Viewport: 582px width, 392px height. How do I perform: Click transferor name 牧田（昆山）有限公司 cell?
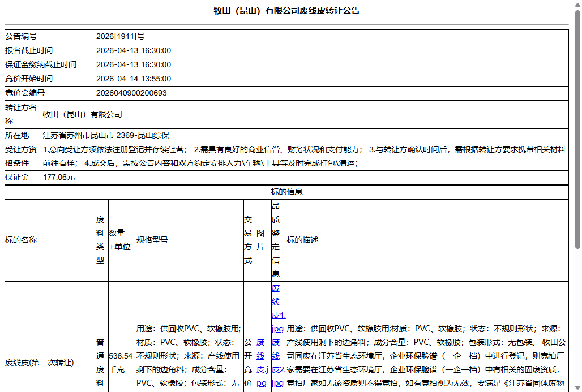tap(305, 115)
